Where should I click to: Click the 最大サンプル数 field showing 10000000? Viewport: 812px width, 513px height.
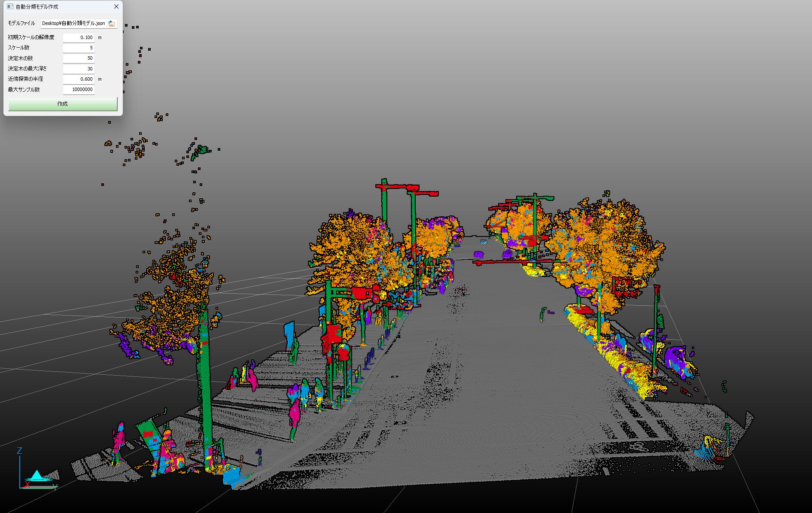pyautogui.click(x=79, y=89)
